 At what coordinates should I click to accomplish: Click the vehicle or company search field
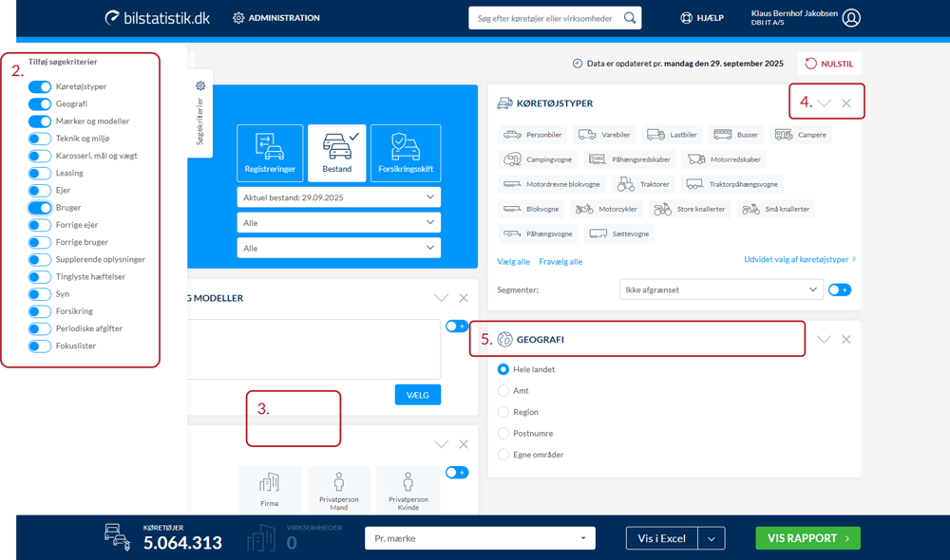[544, 18]
